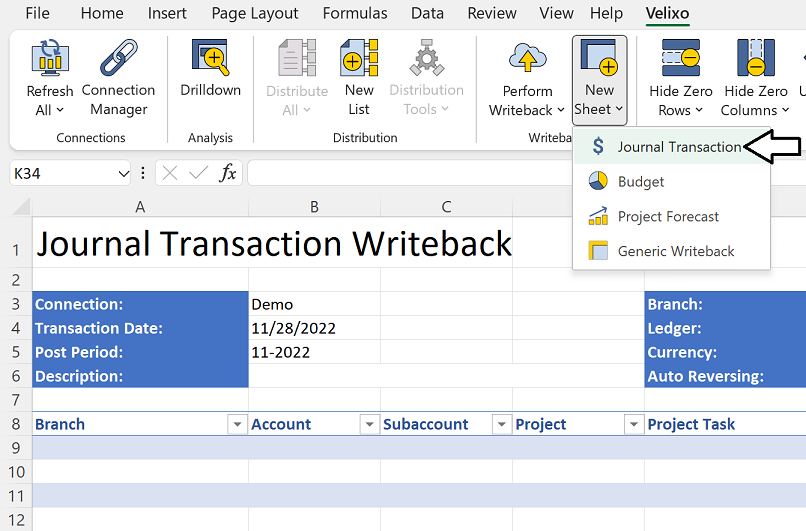The height and width of the screenshot is (531, 806).
Task: Switch to the View tab
Action: coord(556,13)
